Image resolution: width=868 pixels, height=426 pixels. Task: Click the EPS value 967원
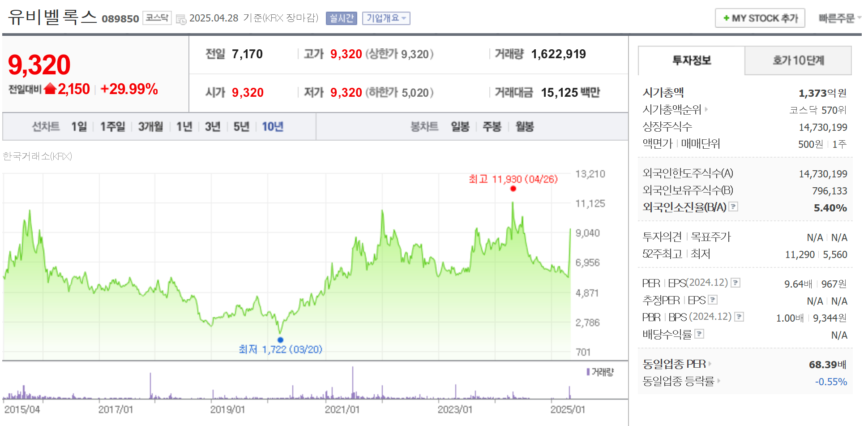(834, 284)
